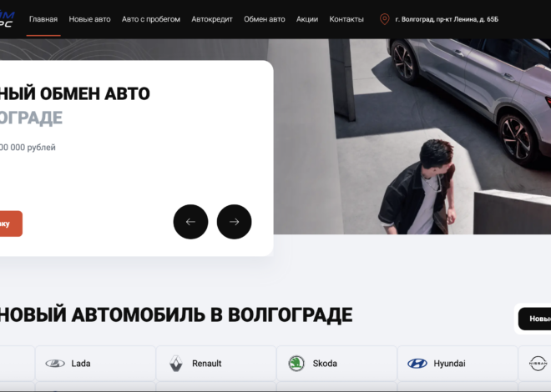Select the Hyundai brand card
551x392 pixels.
point(457,363)
